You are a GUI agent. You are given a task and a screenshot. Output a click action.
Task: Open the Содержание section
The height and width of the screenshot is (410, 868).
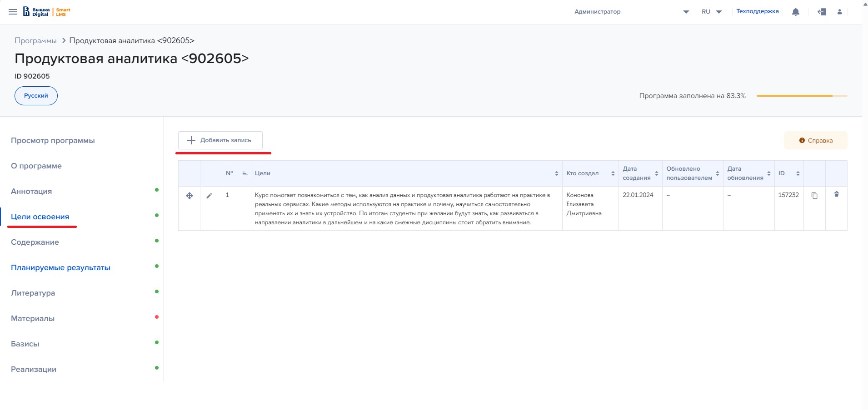click(x=35, y=242)
